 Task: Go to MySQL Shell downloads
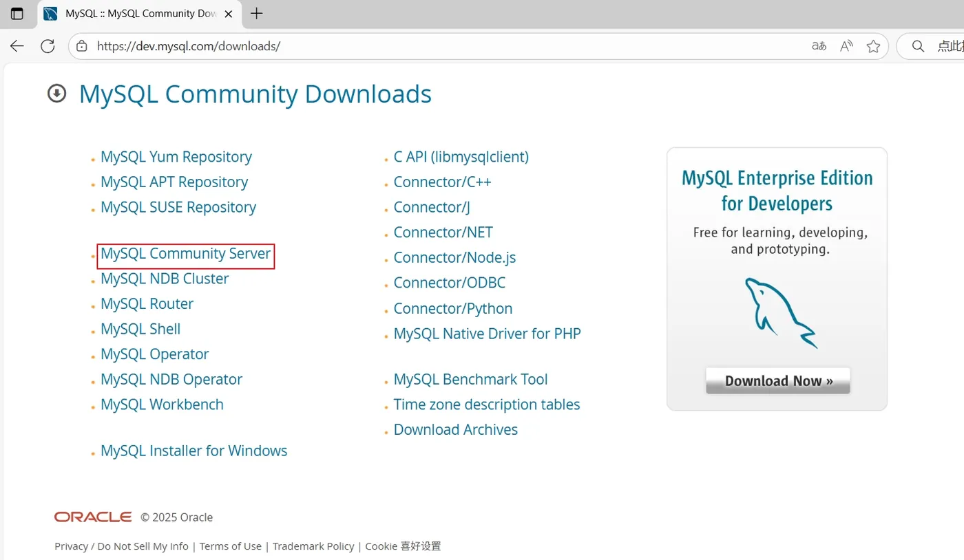140,329
